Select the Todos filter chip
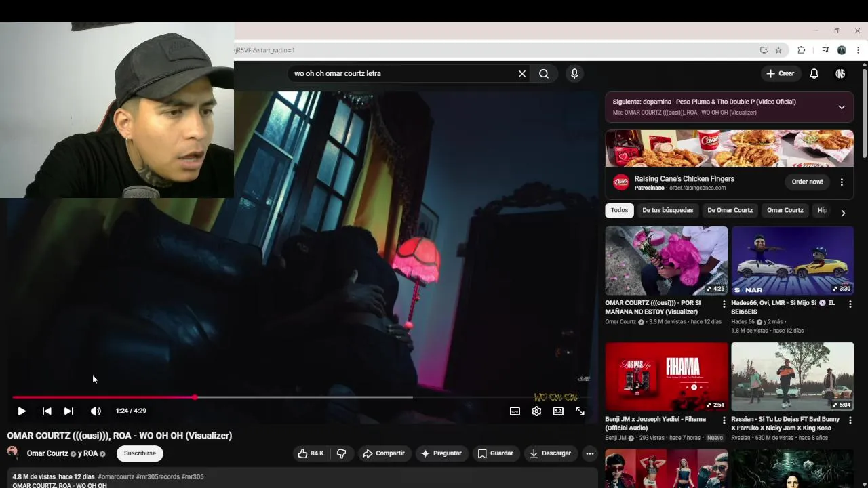The image size is (868, 488). pyautogui.click(x=619, y=210)
